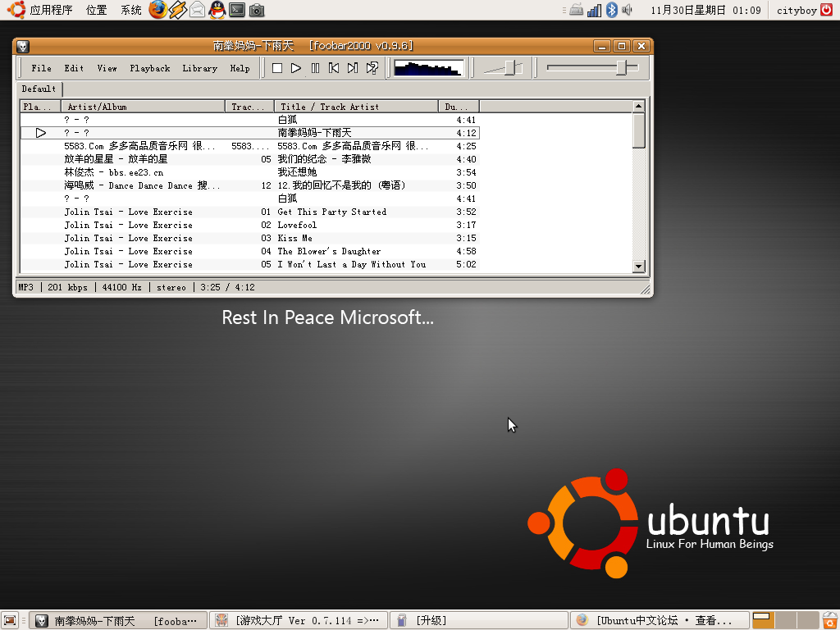Open the 位置 places menu
Viewport: 840px width, 630px height.
pos(97,10)
